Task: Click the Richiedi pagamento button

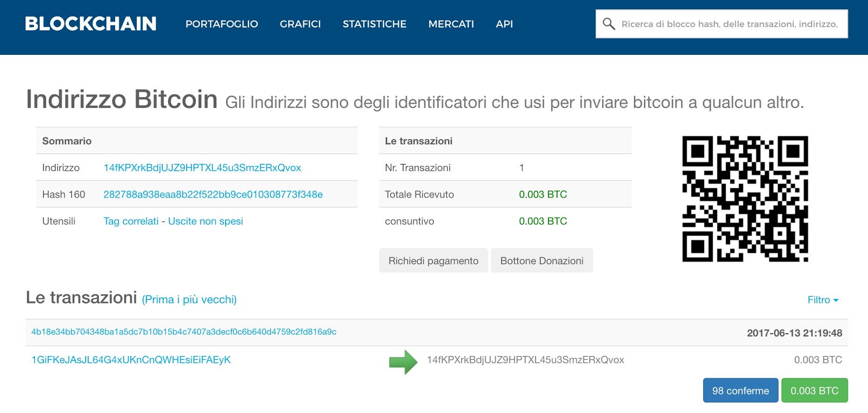Action: tap(433, 260)
